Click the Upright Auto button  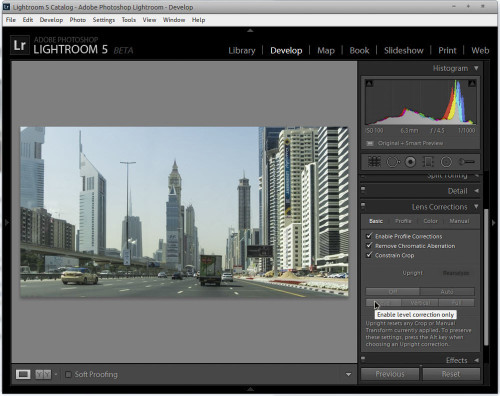click(447, 292)
